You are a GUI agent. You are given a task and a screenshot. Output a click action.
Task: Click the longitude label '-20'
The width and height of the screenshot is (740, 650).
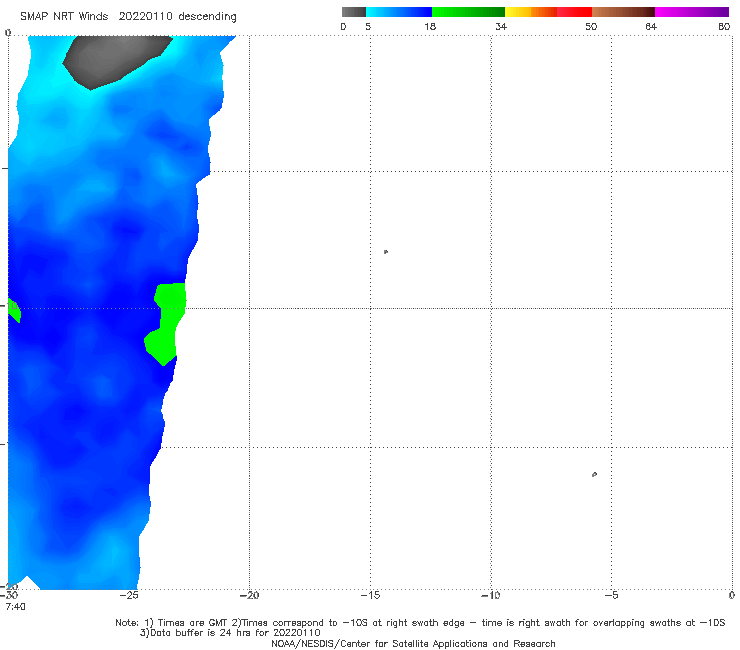(x=250, y=595)
